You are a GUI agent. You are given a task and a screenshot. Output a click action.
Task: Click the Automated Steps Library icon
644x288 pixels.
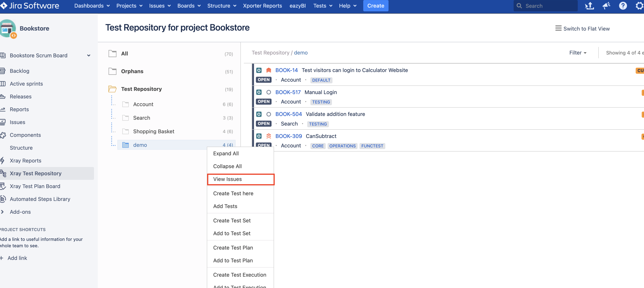pos(3,199)
